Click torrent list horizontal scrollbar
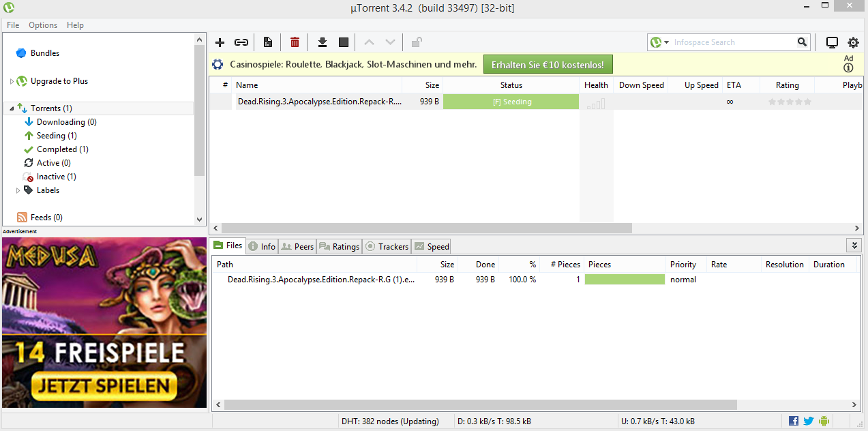This screenshot has width=868, height=431. (427, 228)
